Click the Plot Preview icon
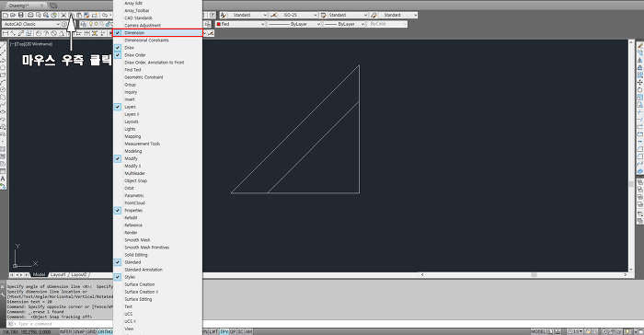Screen dimensions: 644x335 click(39, 15)
